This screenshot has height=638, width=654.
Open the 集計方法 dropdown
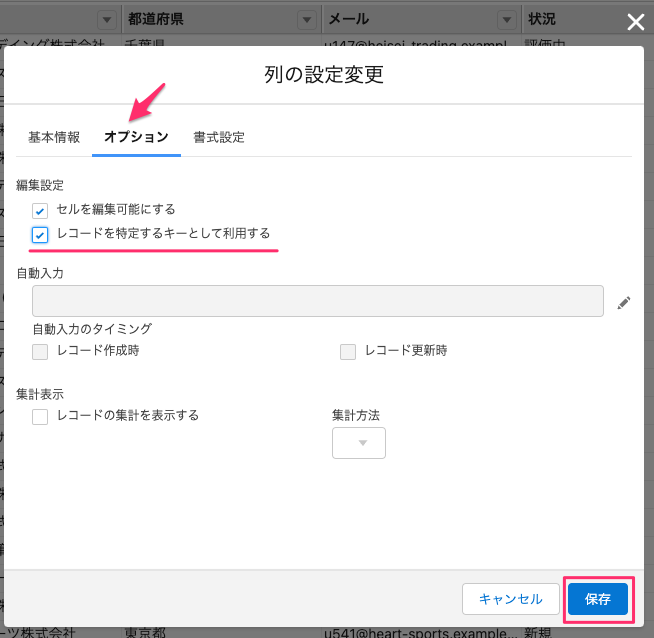pos(359,443)
